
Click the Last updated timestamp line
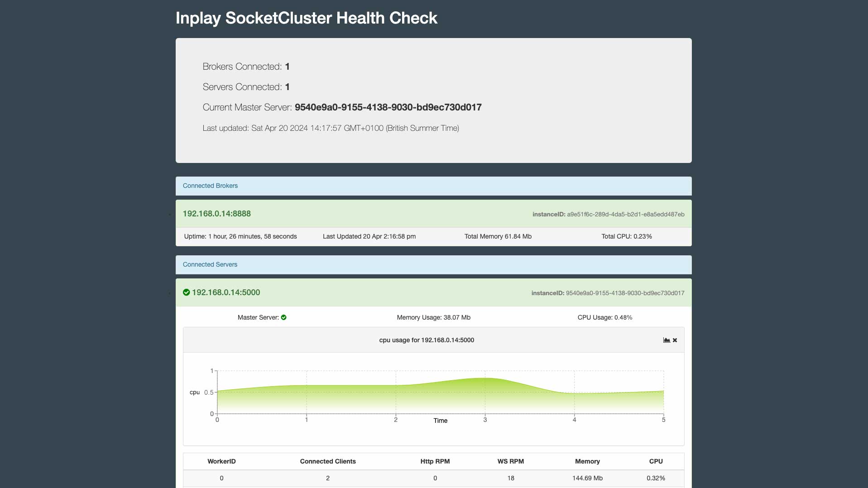pos(331,128)
